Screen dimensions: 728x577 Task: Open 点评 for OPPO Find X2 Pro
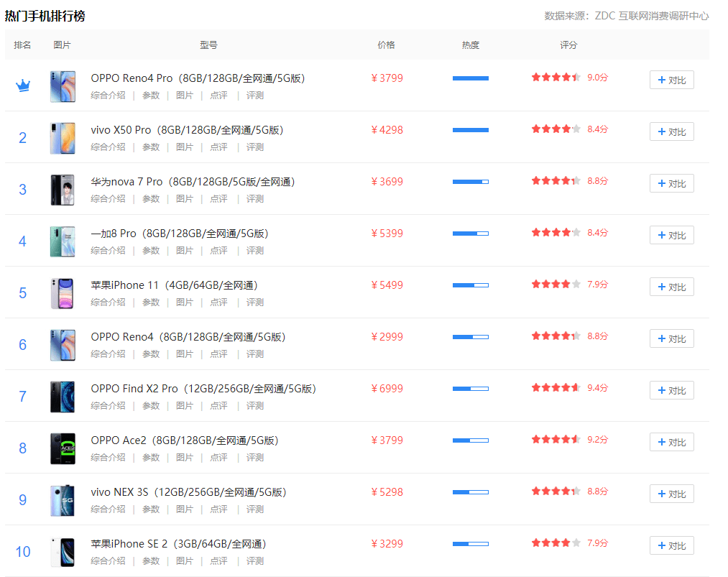click(218, 406)
